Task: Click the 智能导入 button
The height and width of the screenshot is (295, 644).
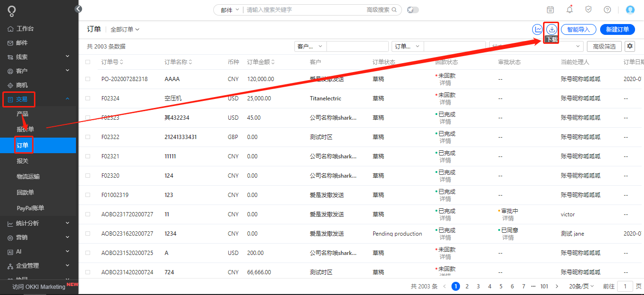Action: (x=578, y=29)
